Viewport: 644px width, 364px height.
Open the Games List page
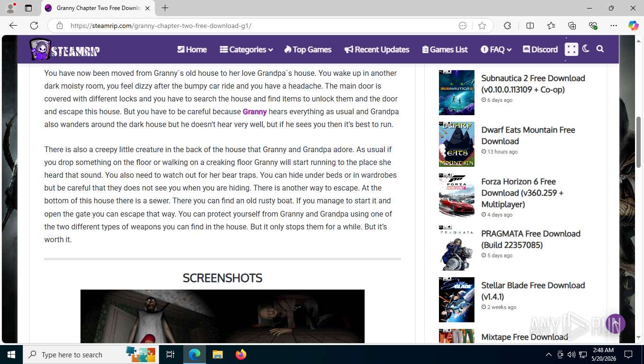pyautogui.click(x=445, y=49)
